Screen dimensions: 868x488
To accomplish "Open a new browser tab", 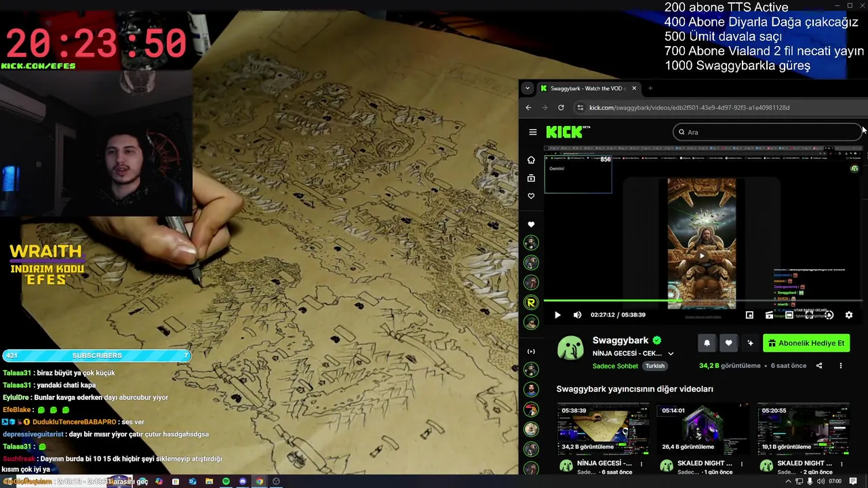I will 650,88.
